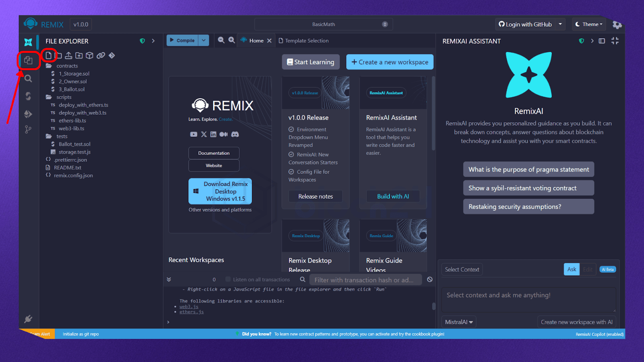
Task: Click the Release notes button
Action: pos(316,196)
